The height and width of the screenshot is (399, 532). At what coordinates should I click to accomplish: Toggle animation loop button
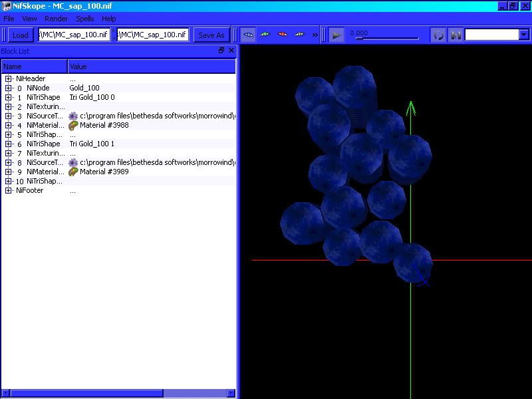[x=438, y=35]
